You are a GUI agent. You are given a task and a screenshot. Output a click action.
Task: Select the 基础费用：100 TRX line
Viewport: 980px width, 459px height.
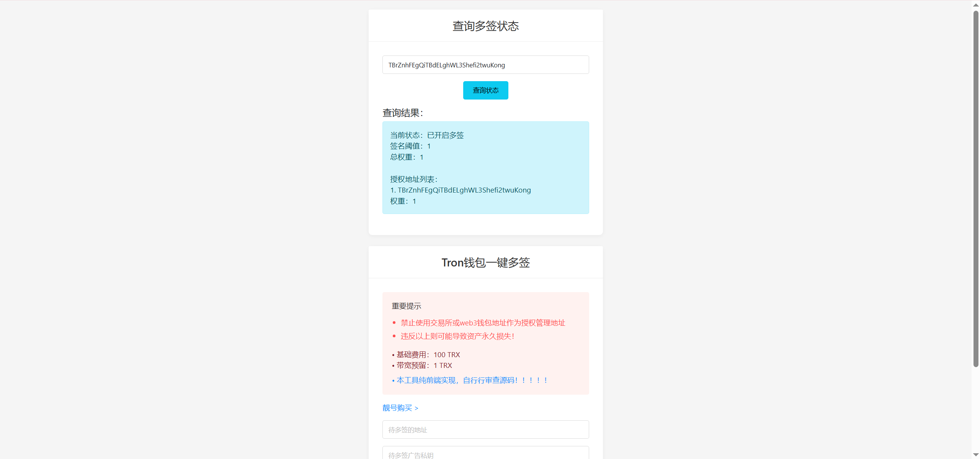[426, 355]
